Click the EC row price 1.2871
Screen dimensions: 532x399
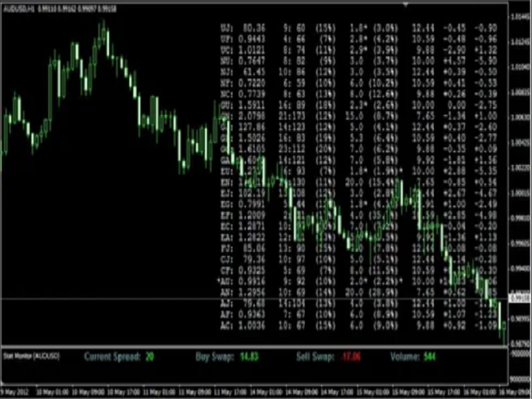tap(252, 226)
